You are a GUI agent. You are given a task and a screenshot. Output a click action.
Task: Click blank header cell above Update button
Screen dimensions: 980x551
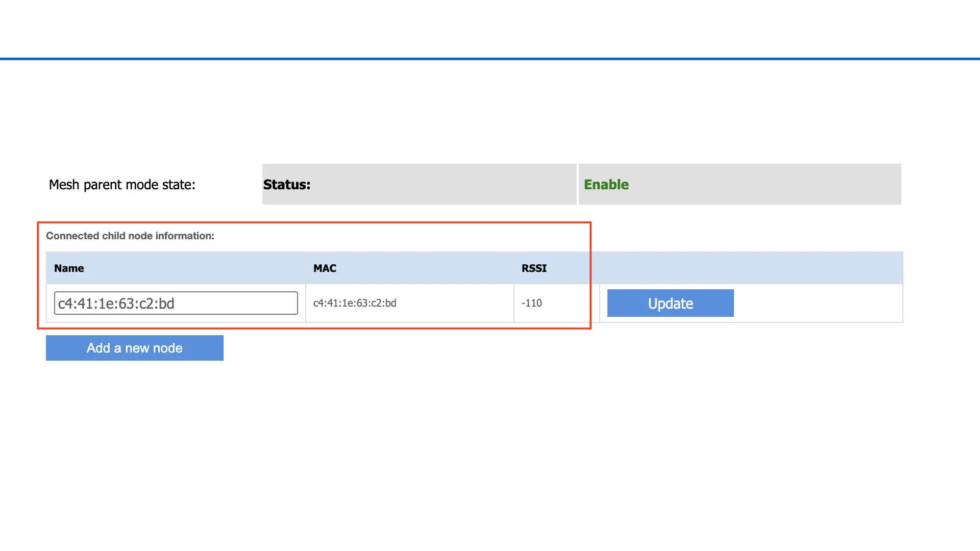click(750, 268)
